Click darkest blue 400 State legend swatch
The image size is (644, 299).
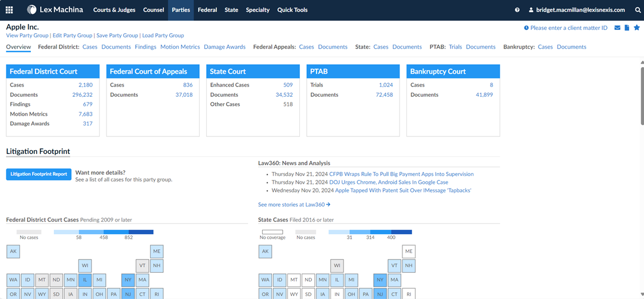[402, 232]
